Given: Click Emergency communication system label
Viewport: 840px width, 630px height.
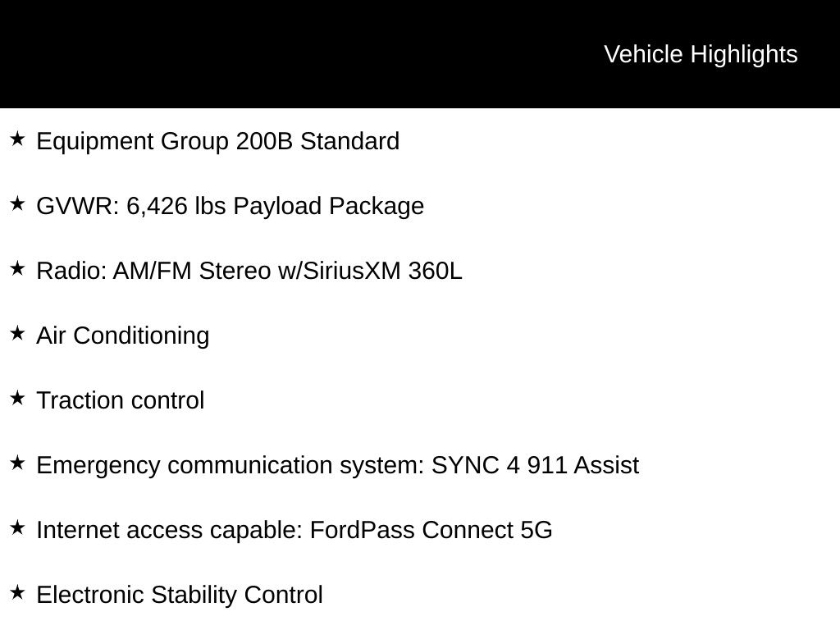Looking at the screenshot, I should pyautogui.click(x=230, y=465).
